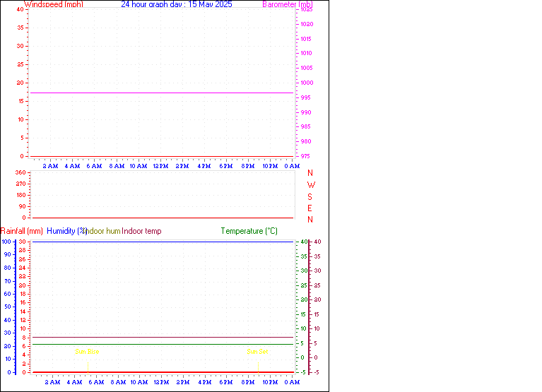Click the "Barometer (mb)" axis heading
Viewport: 542px width, 392px height.
click(x=288, y=4)
